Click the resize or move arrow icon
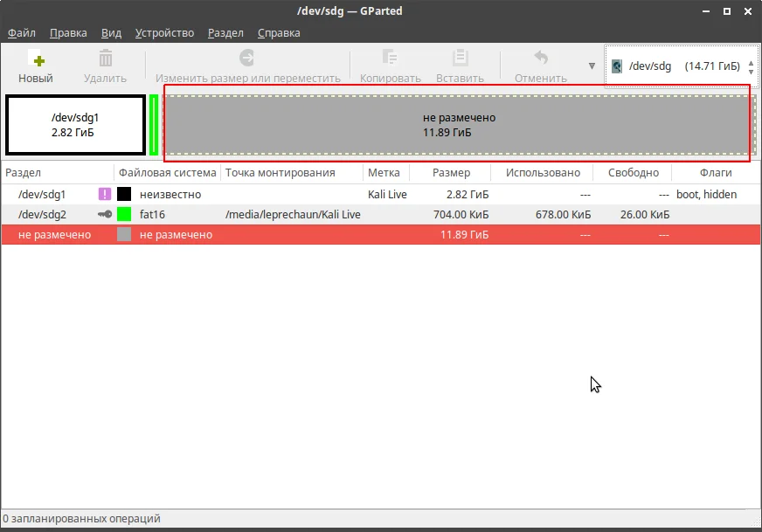 (x=247, y=58)
